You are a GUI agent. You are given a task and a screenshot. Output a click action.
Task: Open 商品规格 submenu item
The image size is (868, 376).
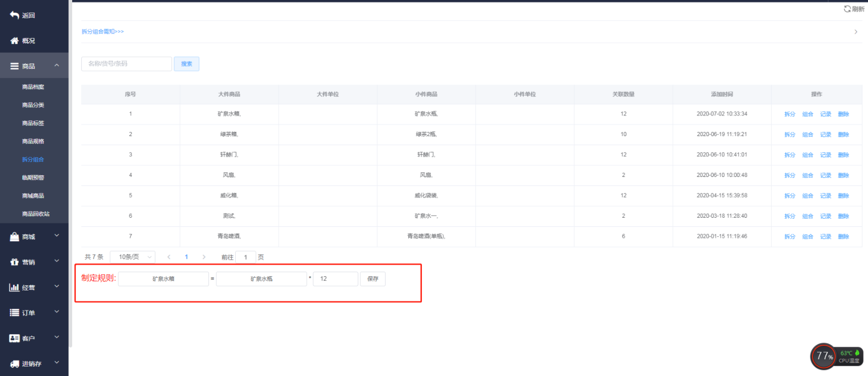click(x=33, y=142)
